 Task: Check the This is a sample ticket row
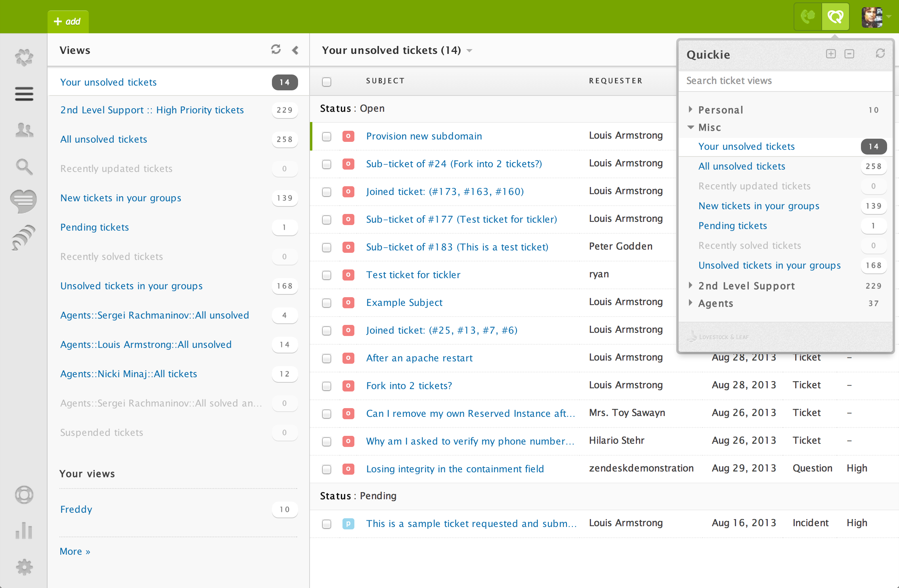click(327, 524)
